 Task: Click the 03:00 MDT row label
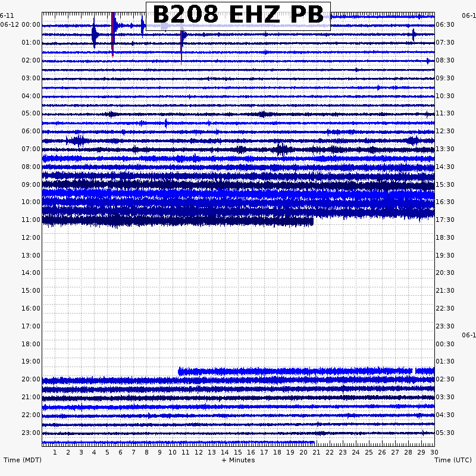[31, 79]
